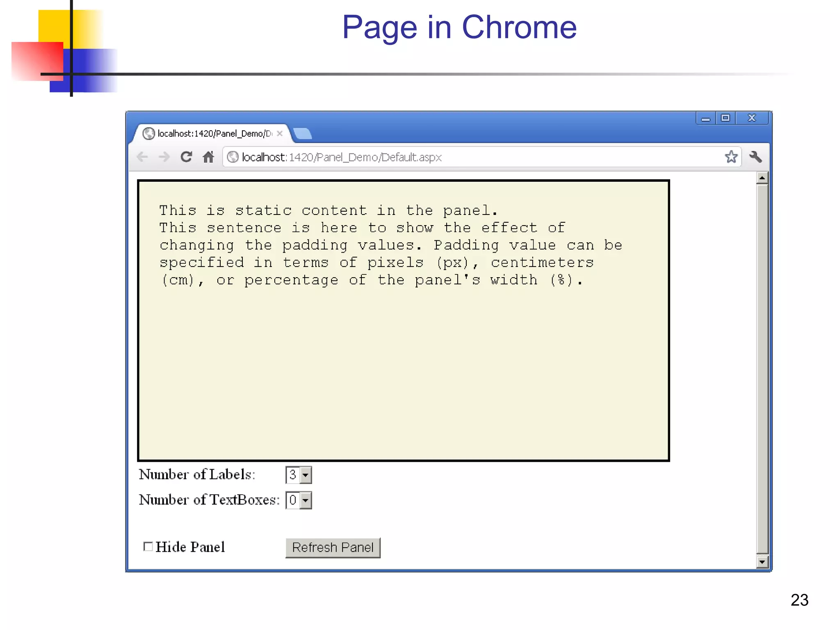The image size is (840, 630).
Task: Reload the page with the refresh icon
Action: point(186,157)
